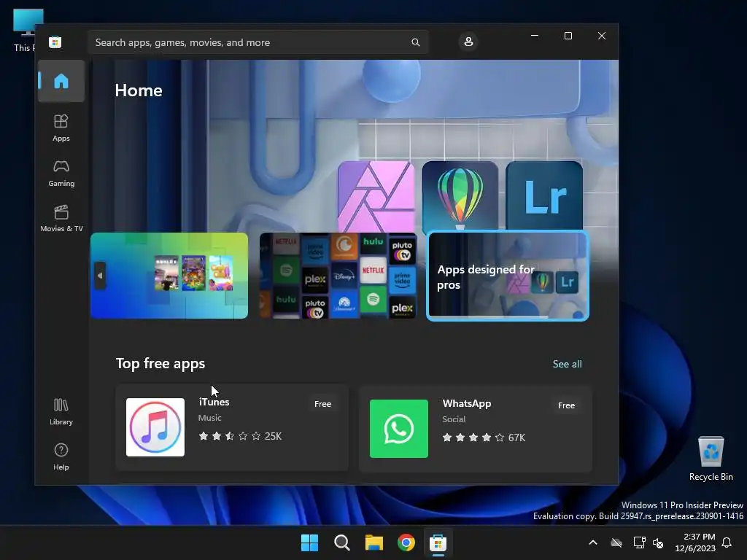Click the network icon in the system tray
Image resolution: width=747 pixels, height=560 pixels.
pos(639,542)
